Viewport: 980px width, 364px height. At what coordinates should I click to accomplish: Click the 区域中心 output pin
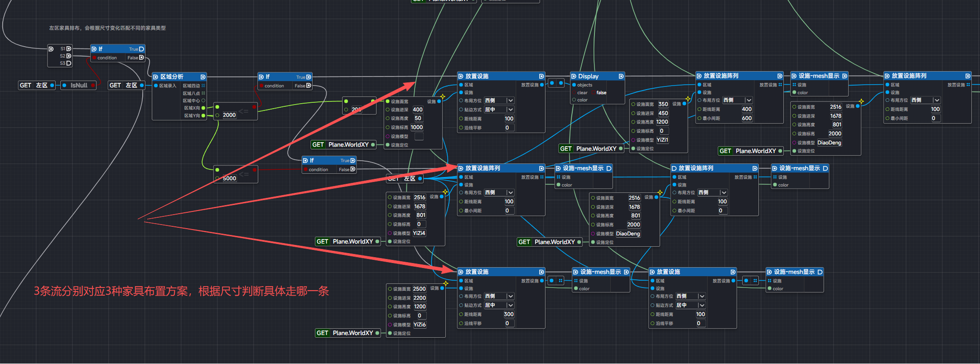203,101
